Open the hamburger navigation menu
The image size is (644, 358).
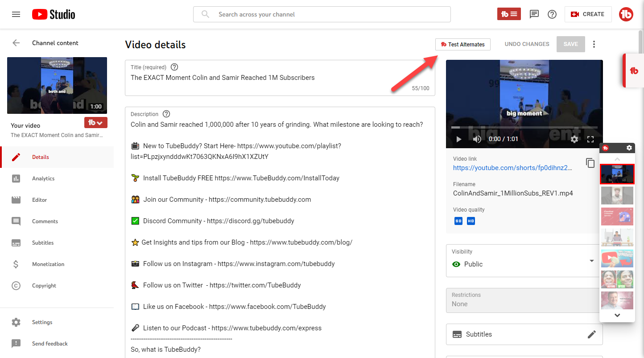coord(16,14)
